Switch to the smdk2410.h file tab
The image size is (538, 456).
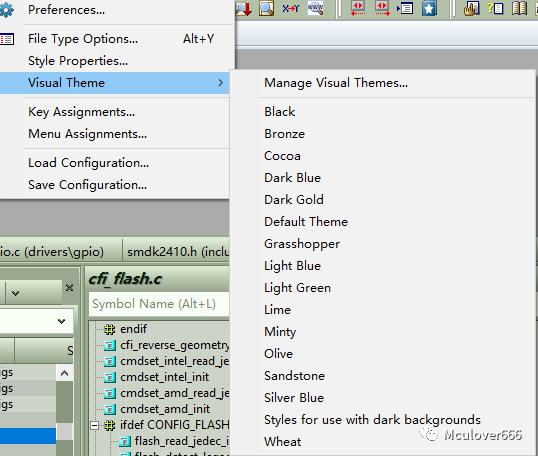(x=176, y=252)
